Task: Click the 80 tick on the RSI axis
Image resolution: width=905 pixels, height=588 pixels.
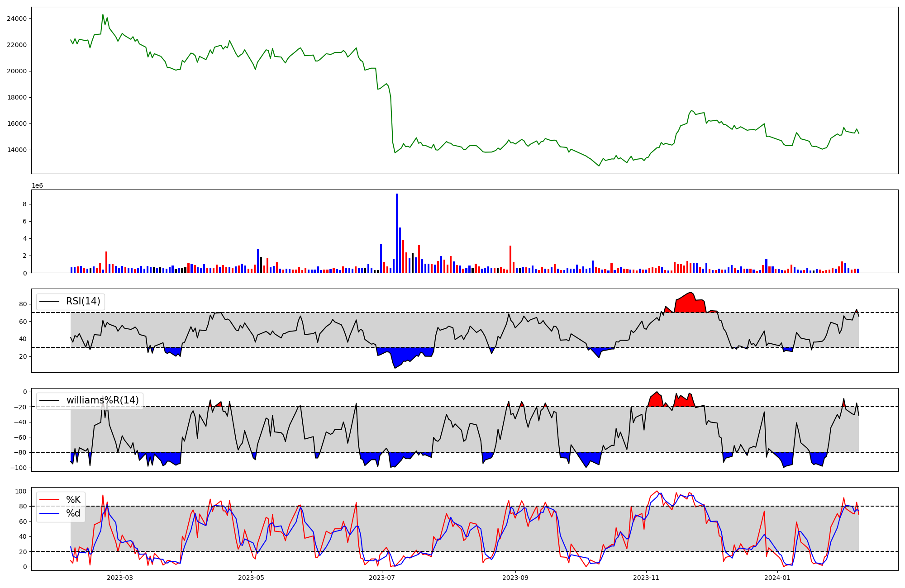Action: point(23,304)
